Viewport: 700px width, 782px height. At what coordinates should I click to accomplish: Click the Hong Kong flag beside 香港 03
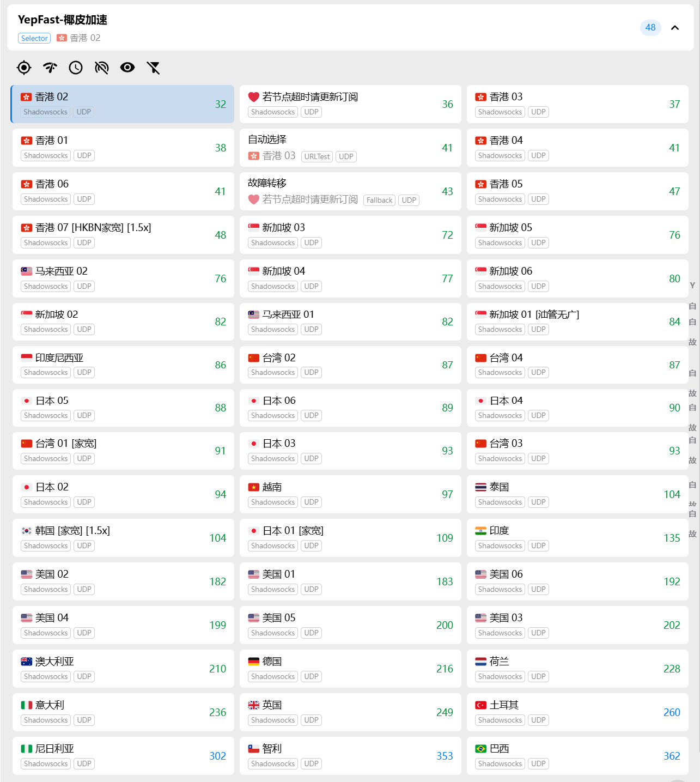click(480, 97)
